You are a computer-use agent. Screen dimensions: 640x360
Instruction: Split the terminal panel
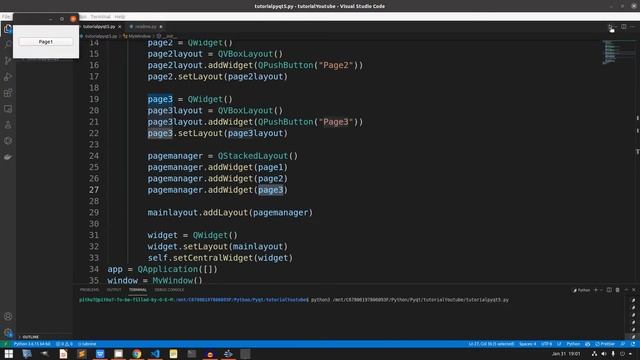click(x=609, y=290)
